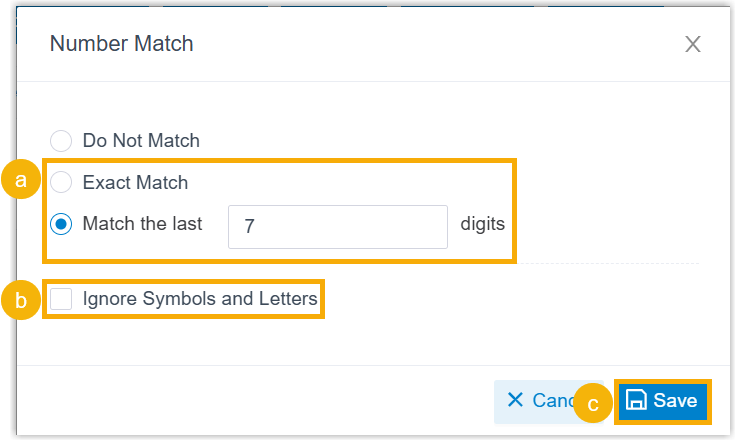The height and width of the screenshot is (441, 736).
Task: Click the X icon on Cancel button
Action: point(515,400)
